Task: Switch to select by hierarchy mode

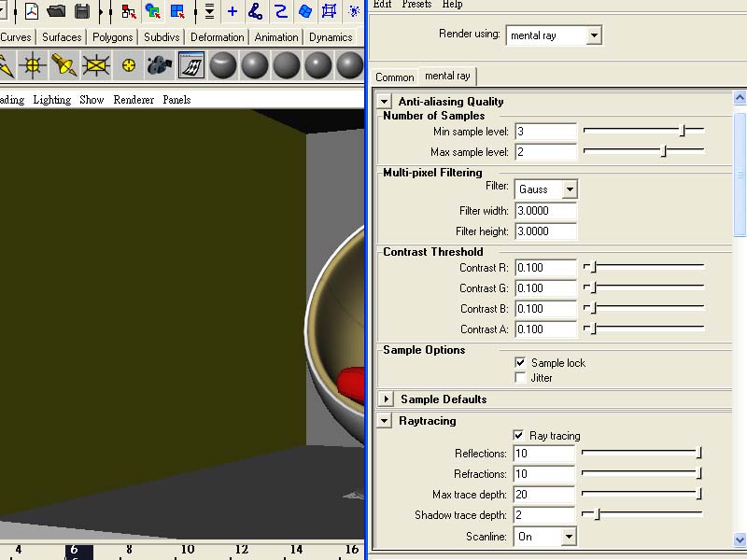Action: [x=129, y=11]
